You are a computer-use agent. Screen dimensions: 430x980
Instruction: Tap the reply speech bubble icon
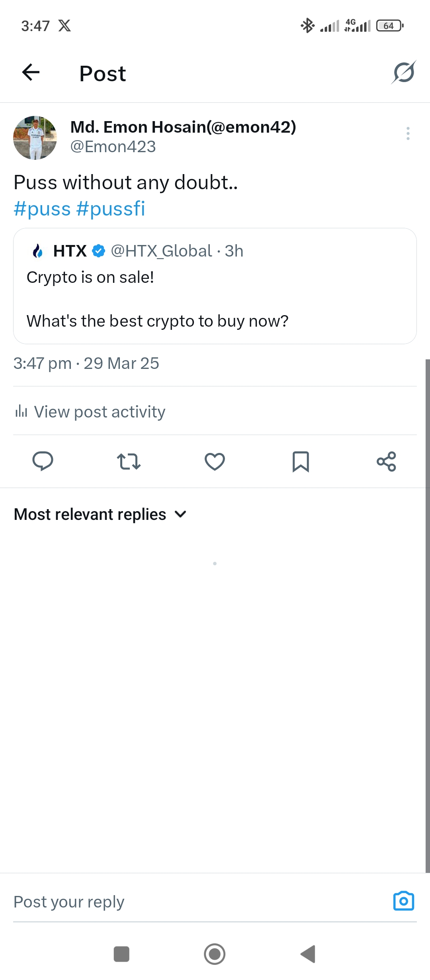(x=43, y=461)
